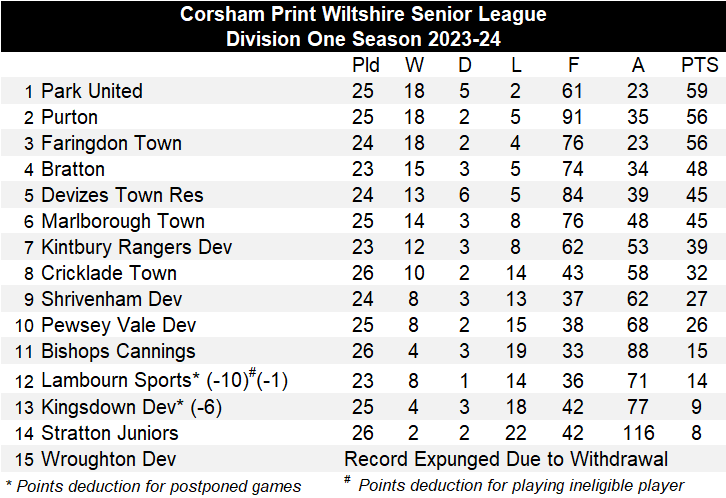Select Stratton Juniors in the standings
Image resolution: width=726 pixels, height=498 pixels.
click(x=110, y=433)
